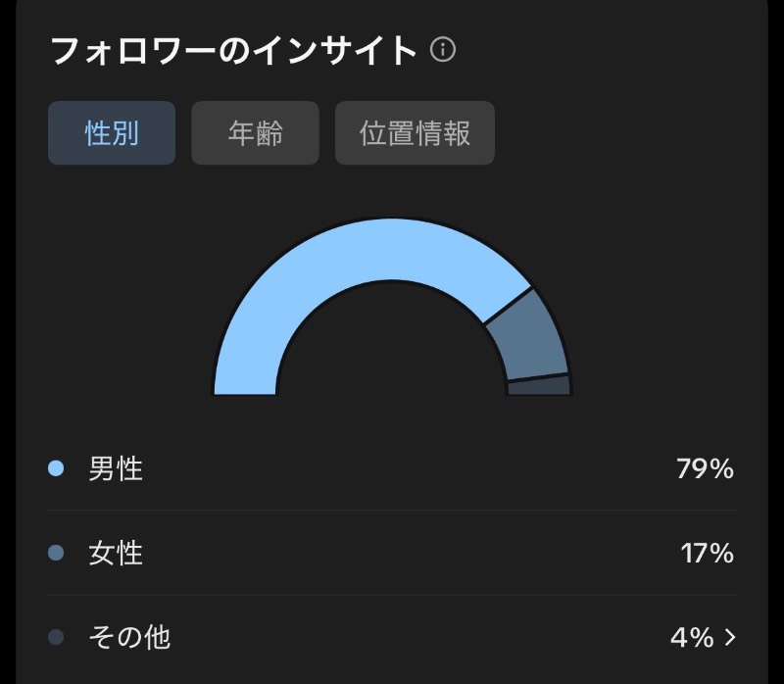The width and height of the screenshot is (784, 684).
Task: Tap the 女性 row label
Action: click(116, 553)
